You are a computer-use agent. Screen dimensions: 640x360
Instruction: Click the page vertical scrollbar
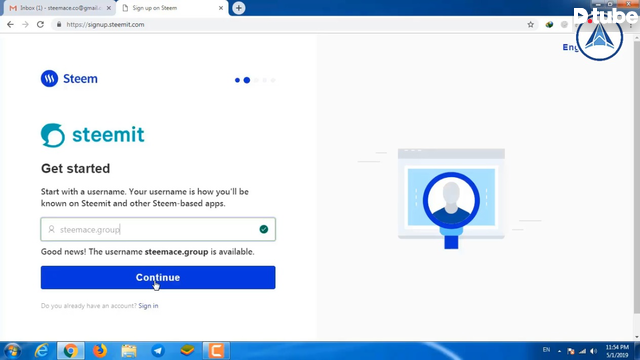click(x=637, y=176)
